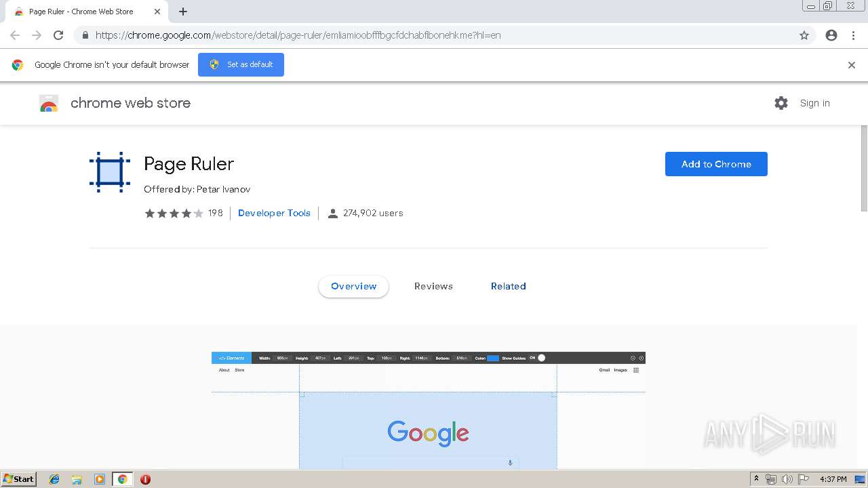
Task: Open a new browser tab
Action: (x=183, y=12)
